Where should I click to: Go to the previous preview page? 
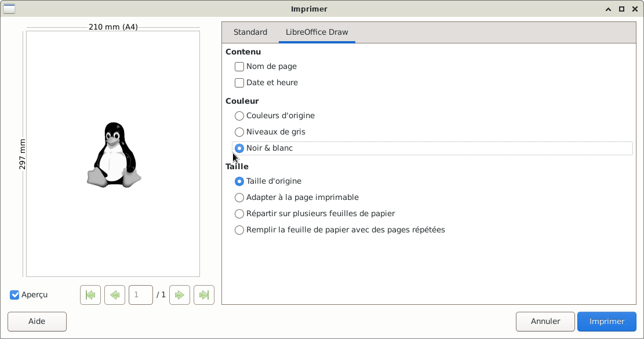point(115,295)
